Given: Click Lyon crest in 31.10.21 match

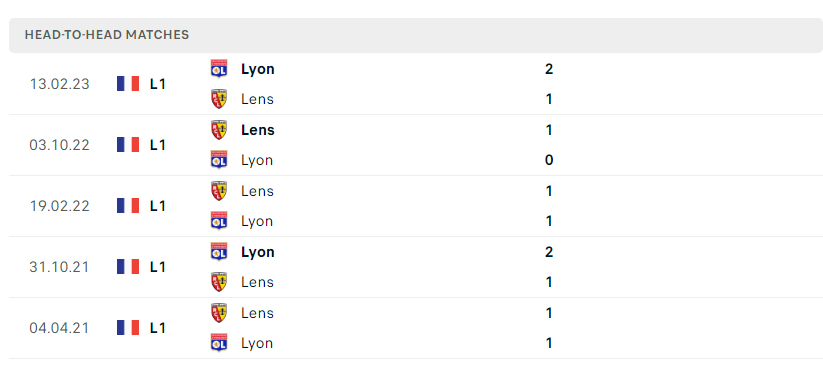Looking at the screenshot, I should click(219, 251).
